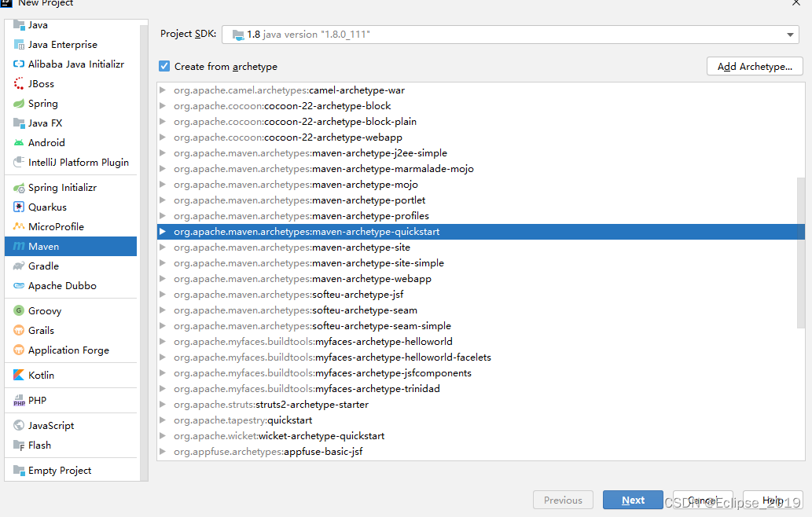This screenshot has height=517, width=812.
Task: Select Empty Project entry
Action: pos(71,471)
